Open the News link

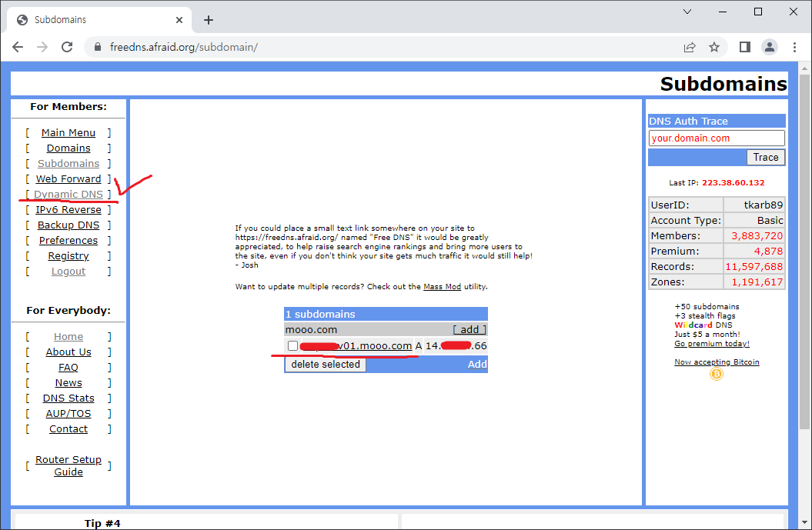(69, 383)
